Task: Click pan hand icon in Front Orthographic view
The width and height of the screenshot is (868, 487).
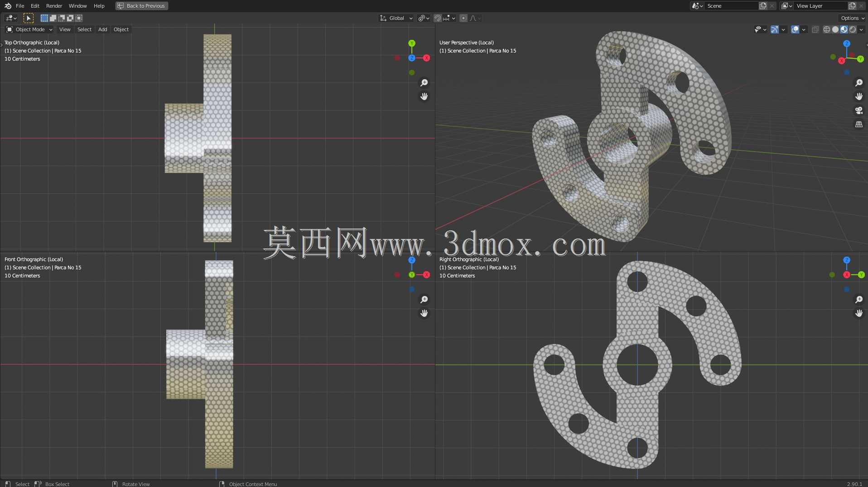Action: [x=424, y=313]
